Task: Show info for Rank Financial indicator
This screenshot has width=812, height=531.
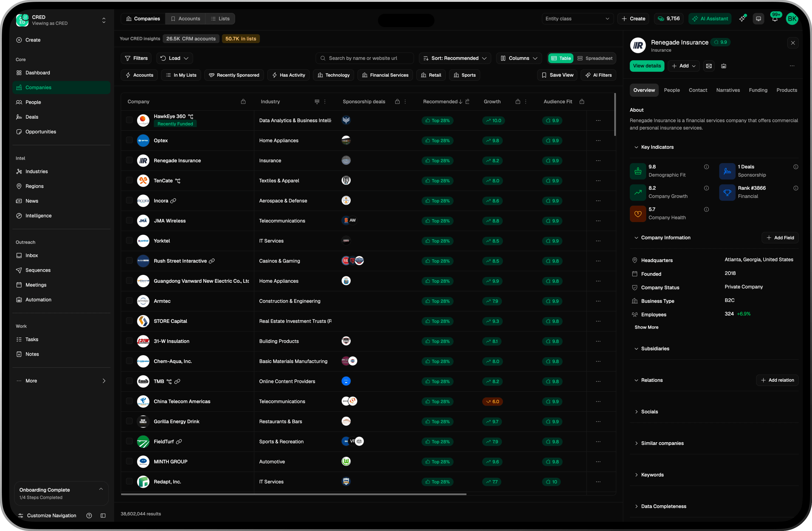Action: [796, 188]
